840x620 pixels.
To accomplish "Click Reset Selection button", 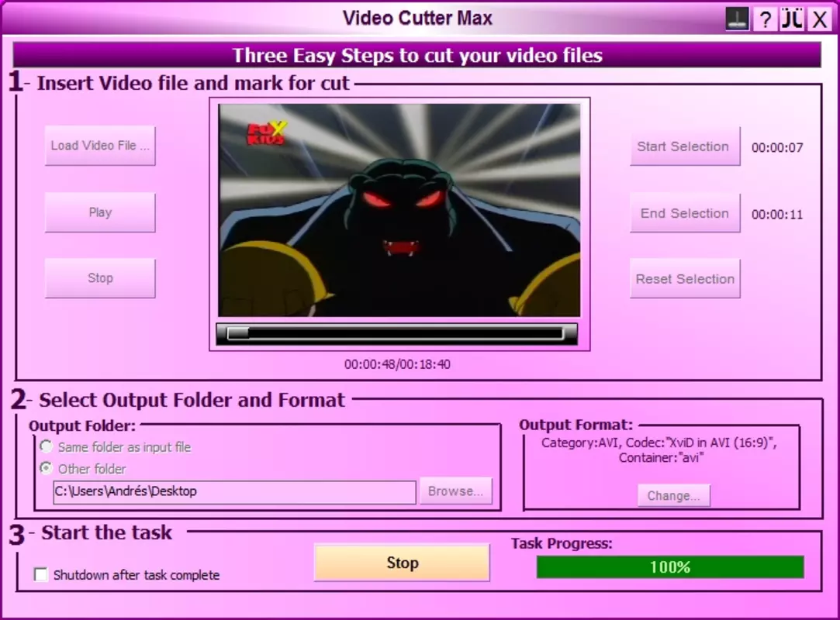I will pos(685,279).
